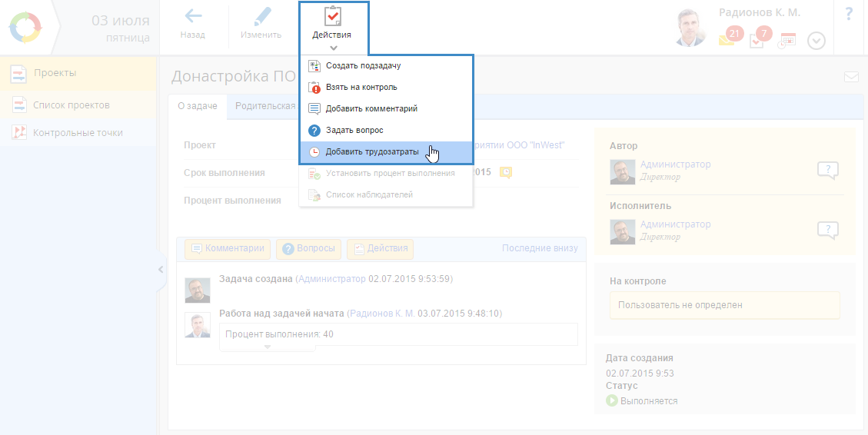Click the yellow clock icon by deadline

tap(505, 172)
